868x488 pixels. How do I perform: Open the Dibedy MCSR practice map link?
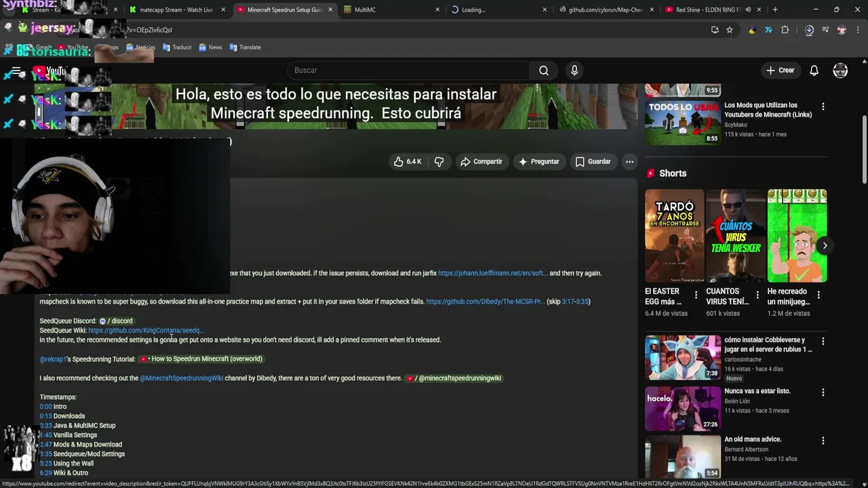point(485,302)
